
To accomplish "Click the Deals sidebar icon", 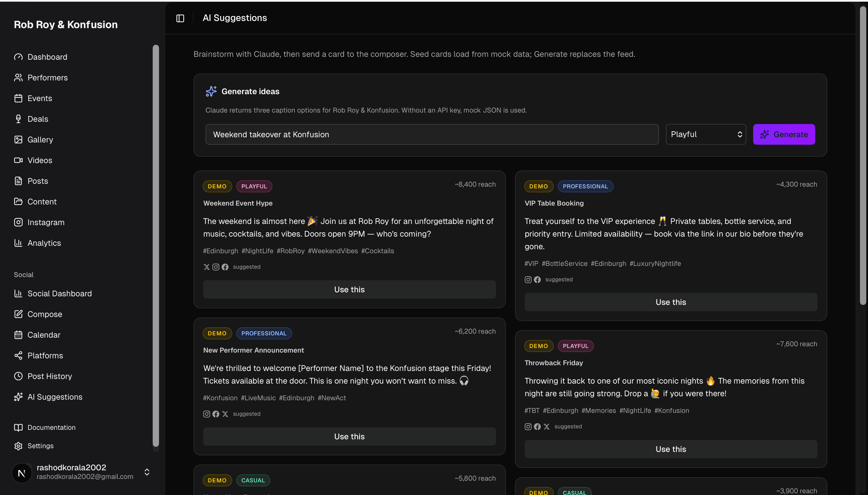I will coord(18,119).
